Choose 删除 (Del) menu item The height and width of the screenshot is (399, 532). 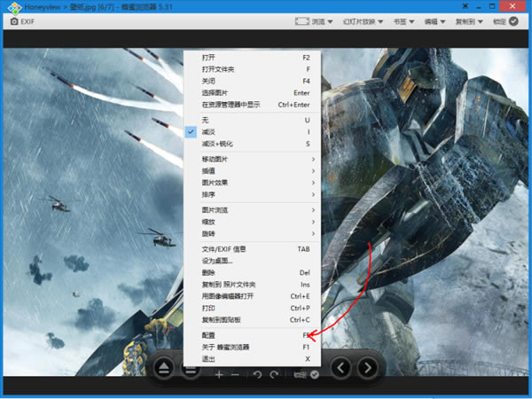(x=252, y=273)
